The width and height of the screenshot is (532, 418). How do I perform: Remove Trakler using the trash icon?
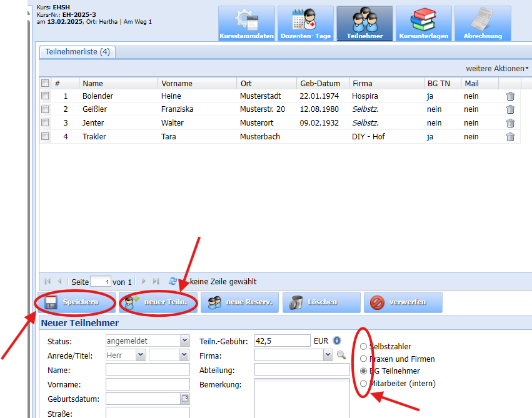click(510, 137)
